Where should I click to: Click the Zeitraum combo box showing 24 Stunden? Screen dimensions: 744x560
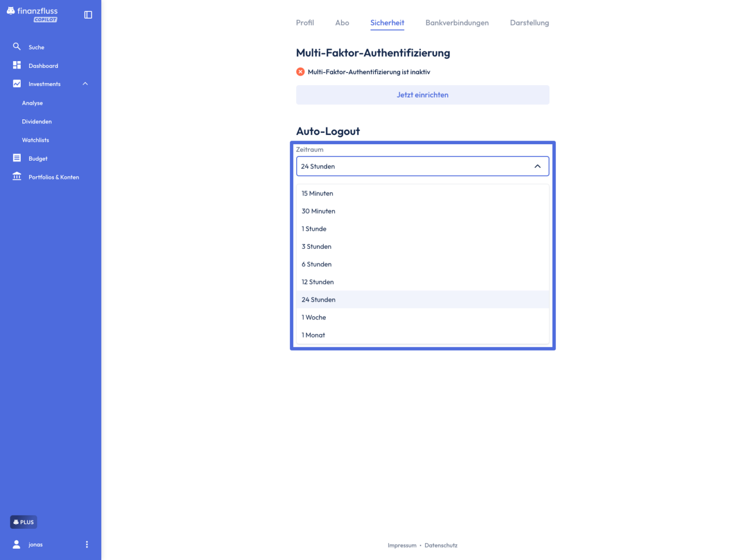[422, 166]
